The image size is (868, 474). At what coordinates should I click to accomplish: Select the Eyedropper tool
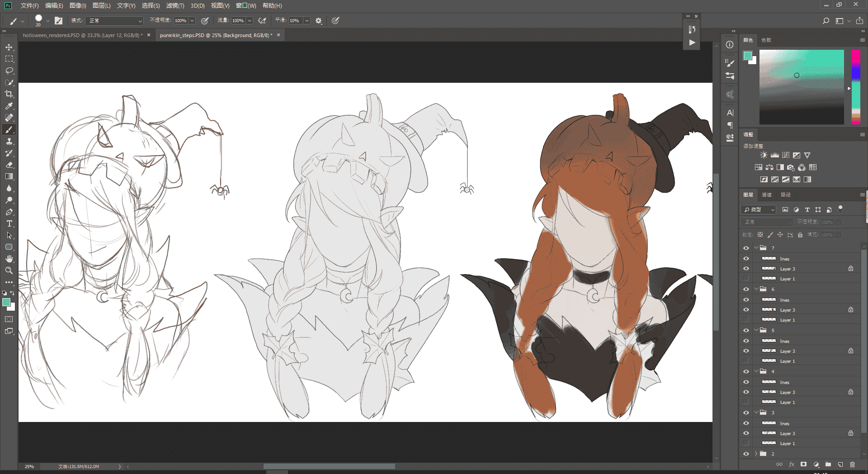coord(9,106)
